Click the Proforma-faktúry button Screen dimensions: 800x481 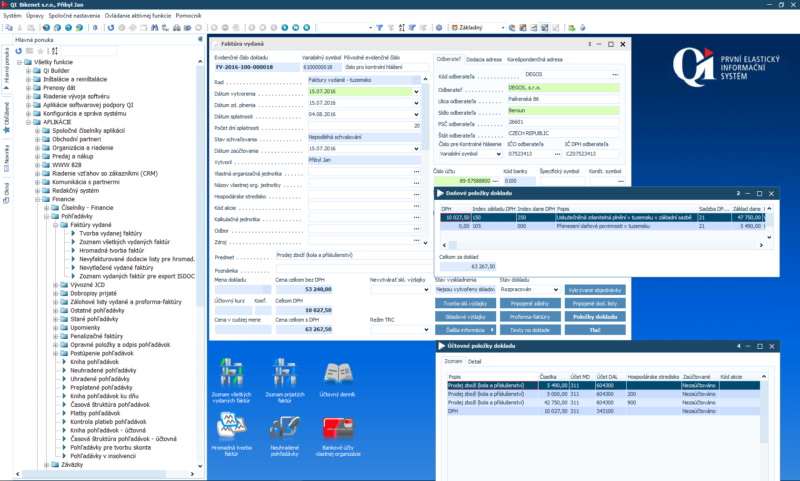point(530,317)
